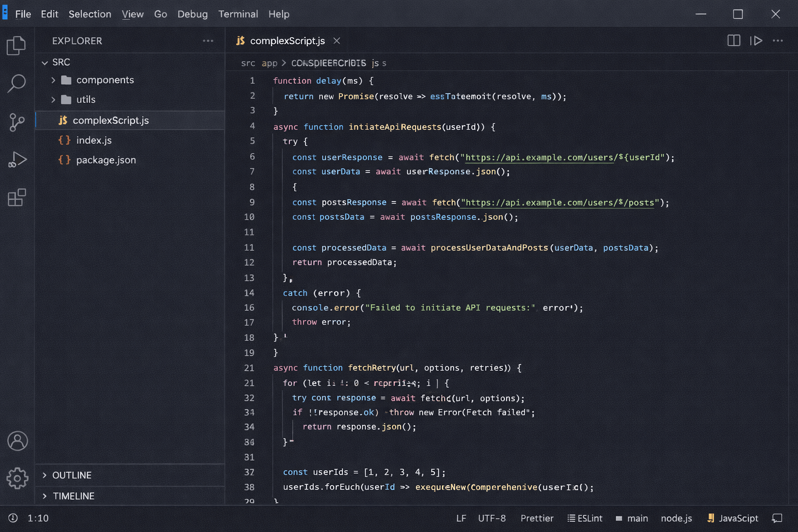The image size is (798, 532).
Task: Click the Prettier status bar item
Action: coord(537,518)
